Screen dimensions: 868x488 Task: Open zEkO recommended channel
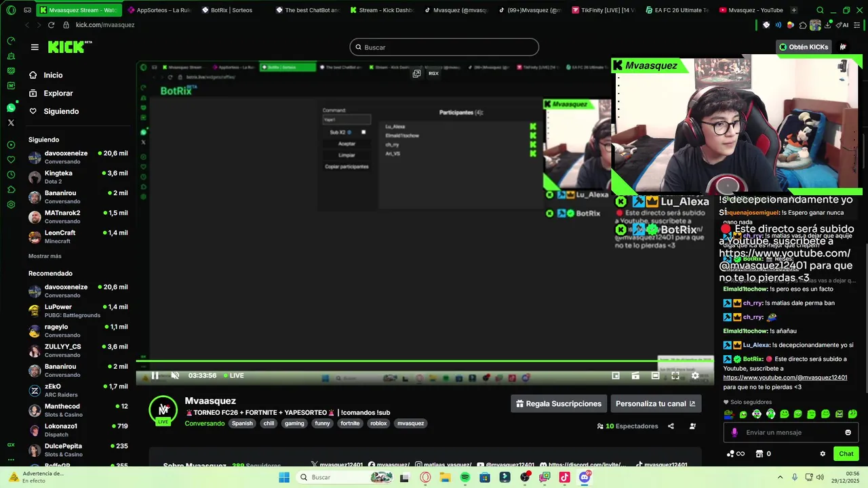(x=78, y=390)
